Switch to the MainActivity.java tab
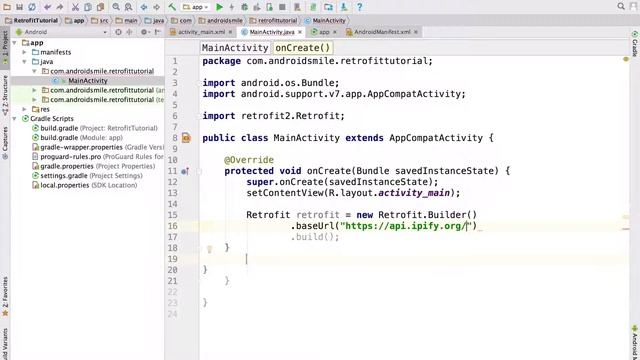The image size is (640, 360). coord(272,32)
